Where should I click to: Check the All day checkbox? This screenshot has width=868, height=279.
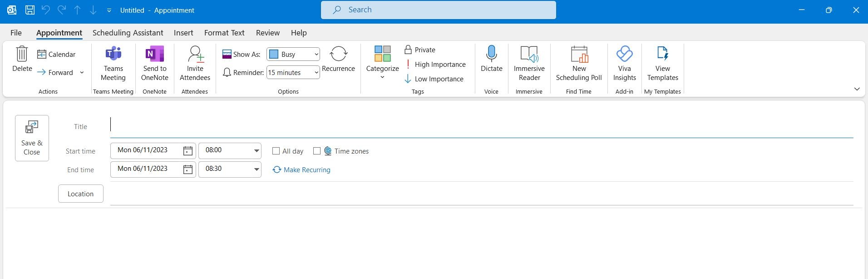pos(276,151)
